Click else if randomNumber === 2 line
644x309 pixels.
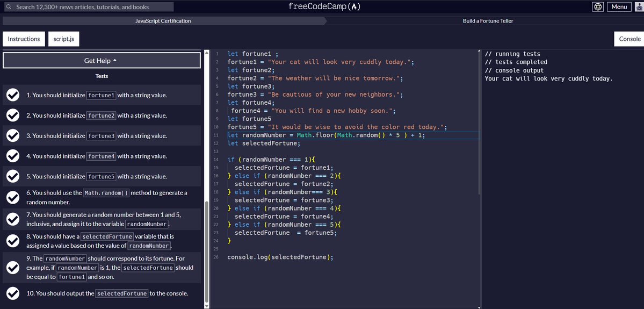tap(284, 176)
